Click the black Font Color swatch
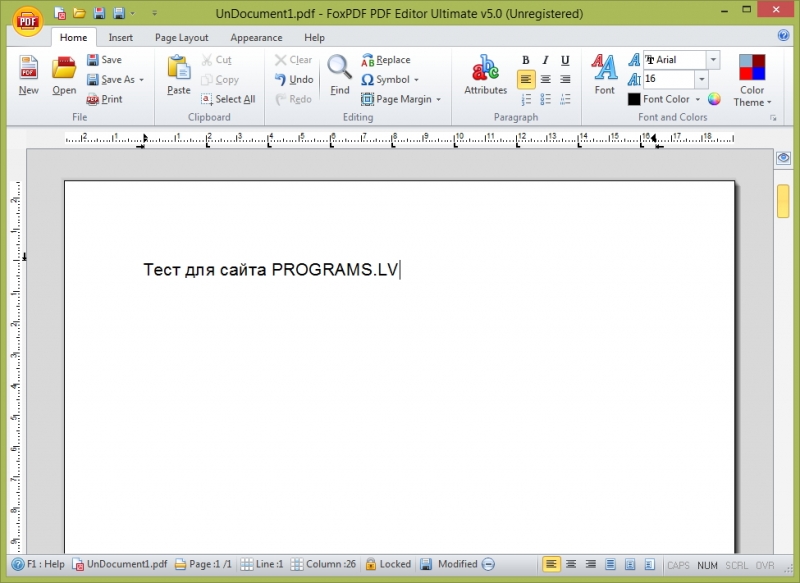This screenshot has width=800, height=583. 634,99
